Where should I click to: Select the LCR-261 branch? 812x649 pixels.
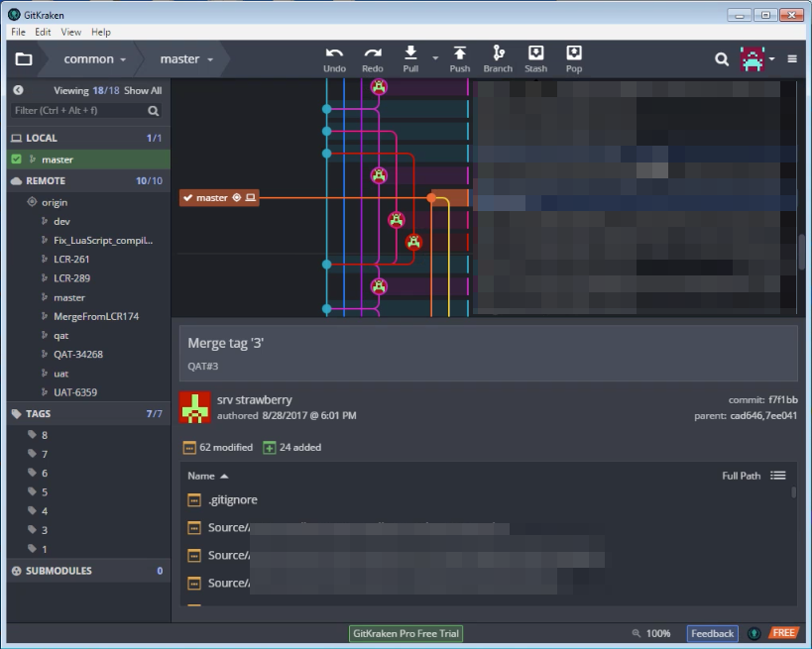click(71, 260)
